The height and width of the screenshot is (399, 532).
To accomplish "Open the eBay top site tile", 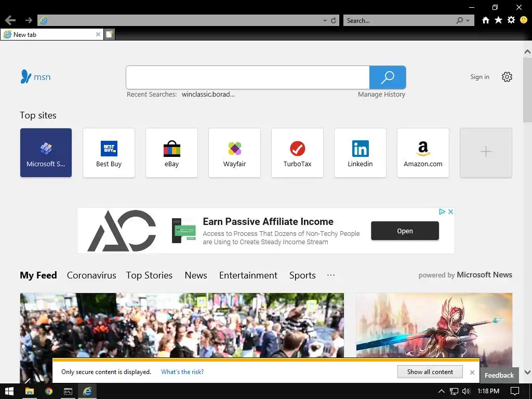I will pos(171,153).
